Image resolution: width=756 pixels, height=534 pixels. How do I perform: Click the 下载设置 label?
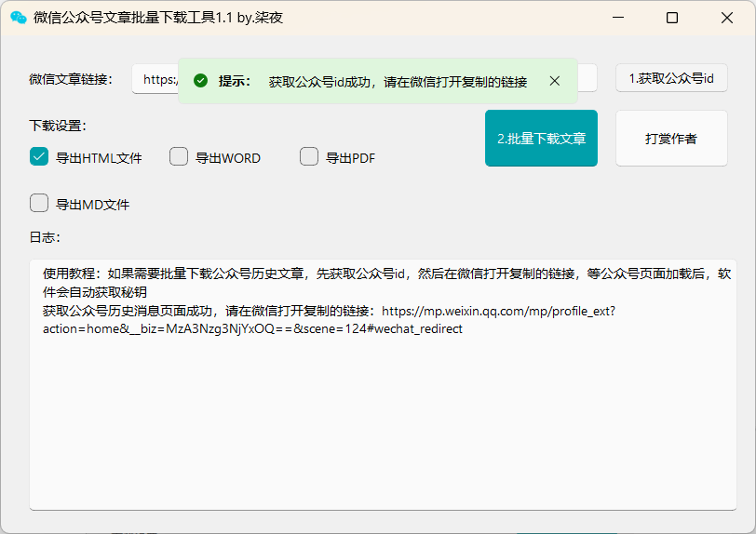coord(58,126)
